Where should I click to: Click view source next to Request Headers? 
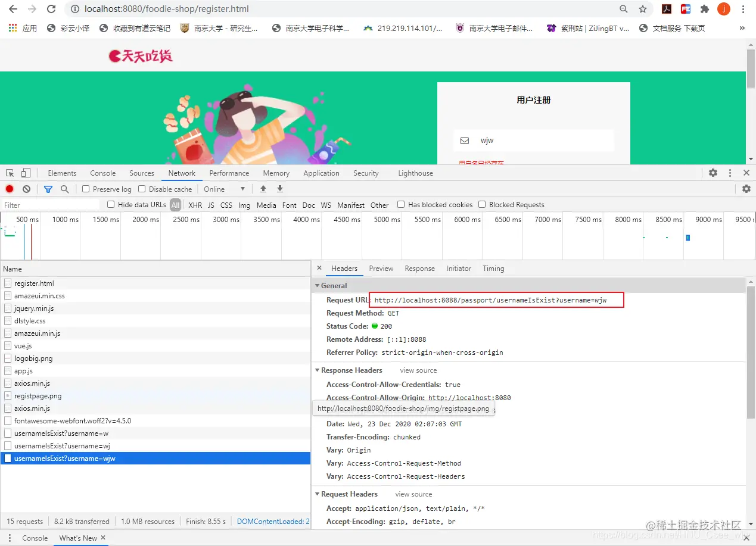(413, 494)
